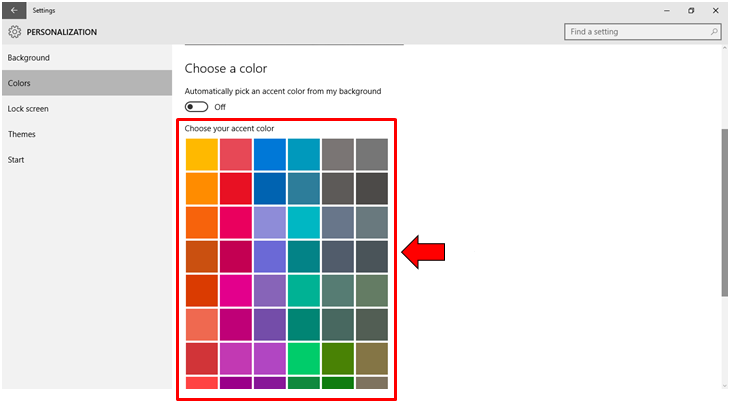Pick the bright green accent swatch
The image size is (730, 404).
(303, 358)
